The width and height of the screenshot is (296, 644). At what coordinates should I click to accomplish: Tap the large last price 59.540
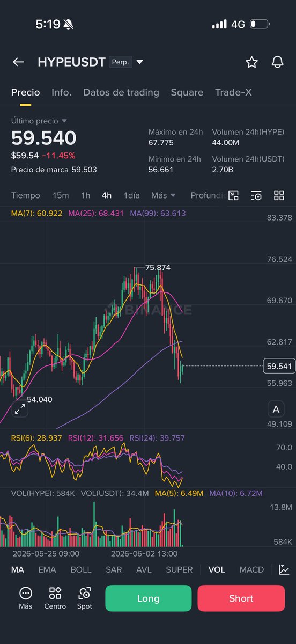(x=44, y=138)
